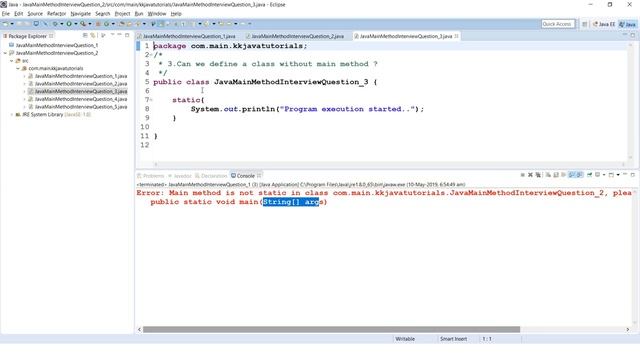Select JavaMainMethodInterviewQuestion_5.java in Package Explorer
This screenshot has width=640, height=360.
81,107
